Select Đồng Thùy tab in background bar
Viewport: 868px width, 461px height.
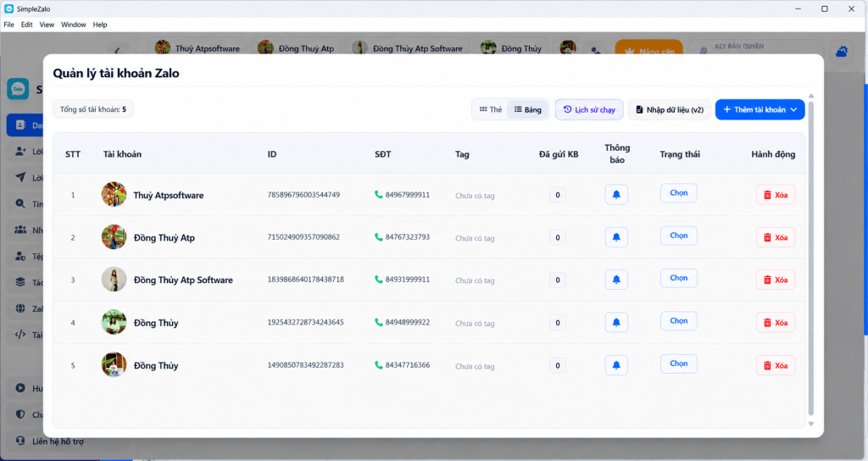click(x=511, y=48)
